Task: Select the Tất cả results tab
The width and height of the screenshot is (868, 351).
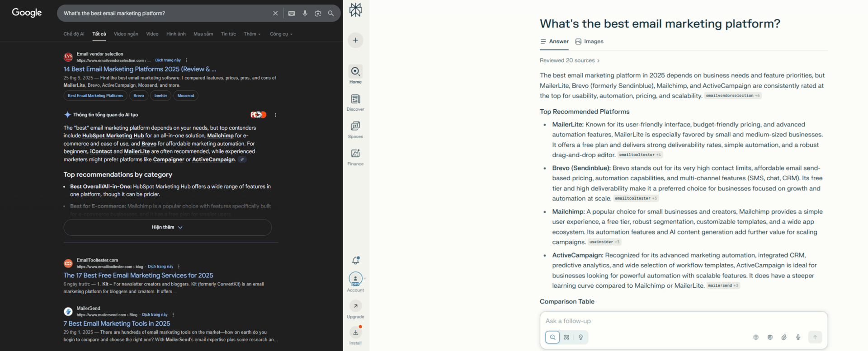Action: point(99,34)
